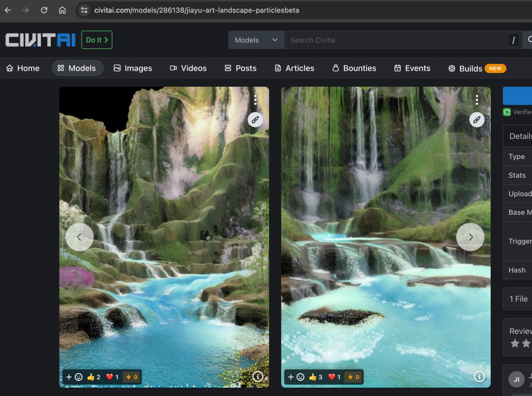Image resolution: width=532 pixels, height=396 pixels.
Task: Select the civitai.com URL in the address bar
Action: (197, 10)
